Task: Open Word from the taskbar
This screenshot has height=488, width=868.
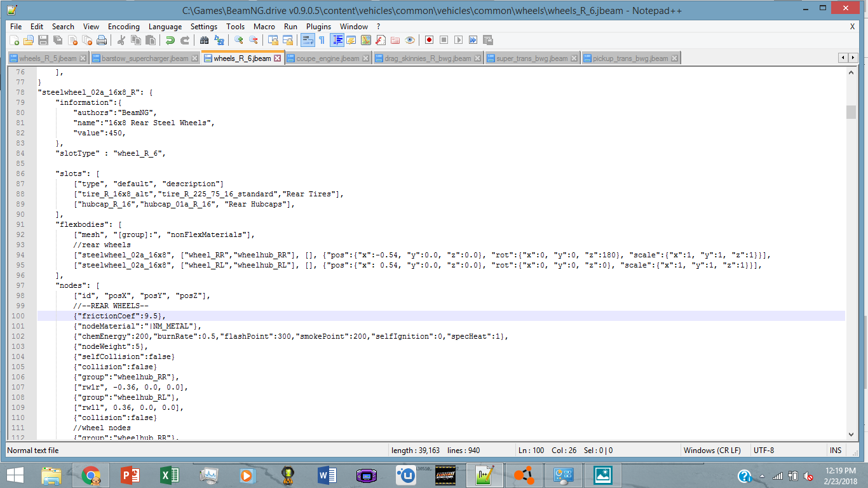Action: point(327,475)
